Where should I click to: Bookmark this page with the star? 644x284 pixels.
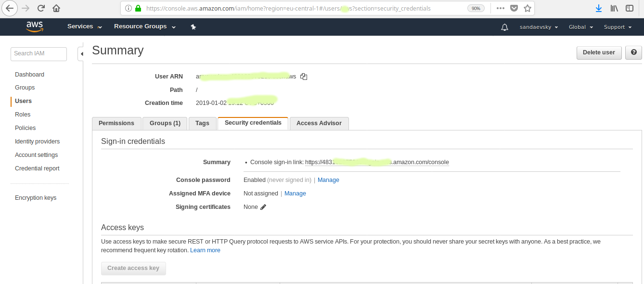(x=527, y=8)
